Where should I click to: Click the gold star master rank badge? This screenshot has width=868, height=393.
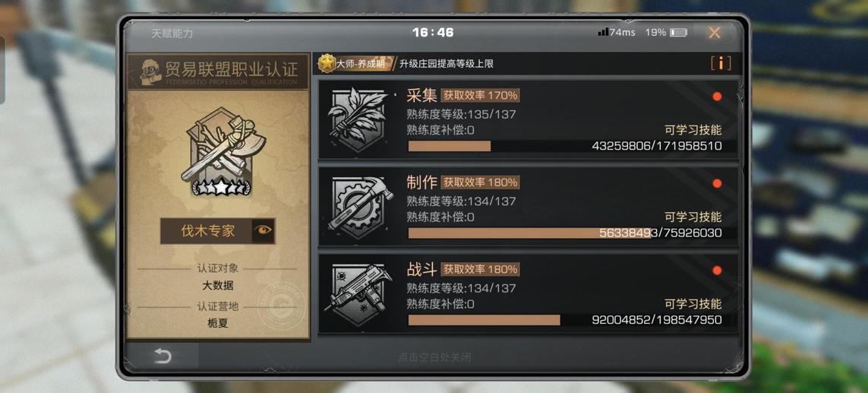tap(327, 64)
